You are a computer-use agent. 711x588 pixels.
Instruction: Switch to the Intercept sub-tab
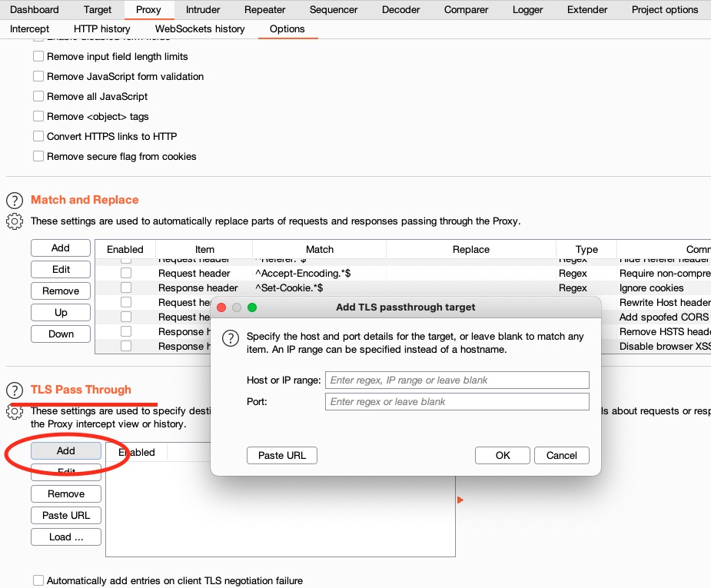point(29,29)
